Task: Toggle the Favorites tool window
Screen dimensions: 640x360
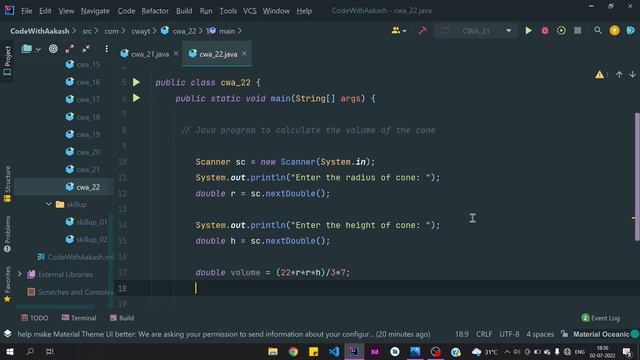Action: pos(7,284)
